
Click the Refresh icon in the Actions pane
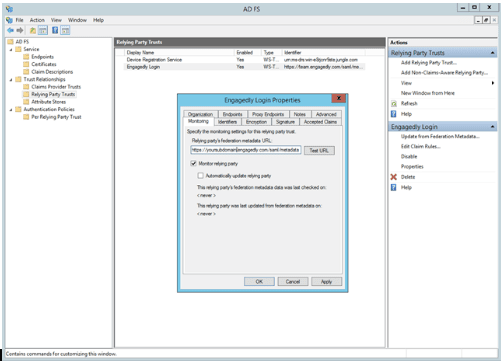pyautogui.click(x=394, y=104)
